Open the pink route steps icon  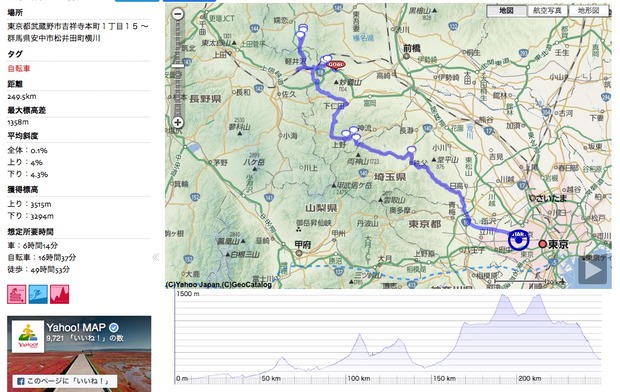[17, 294]
